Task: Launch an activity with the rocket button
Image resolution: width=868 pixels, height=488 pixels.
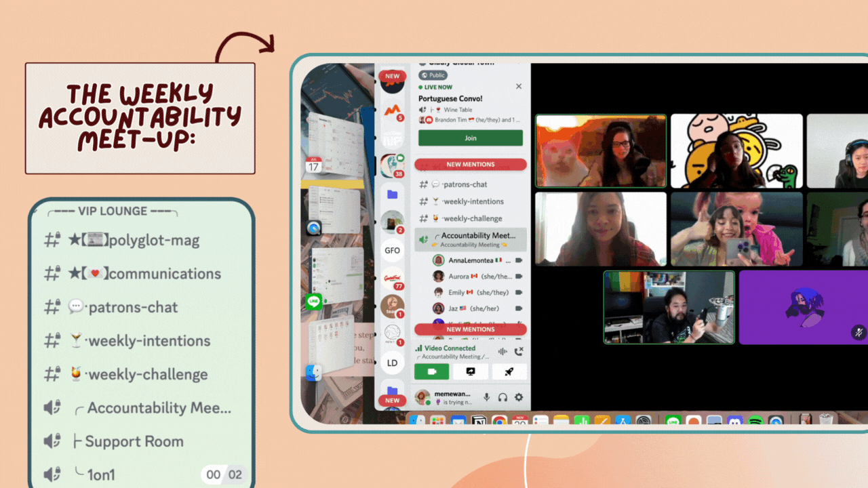Action: pyautogui.click(x=510, y=371)
